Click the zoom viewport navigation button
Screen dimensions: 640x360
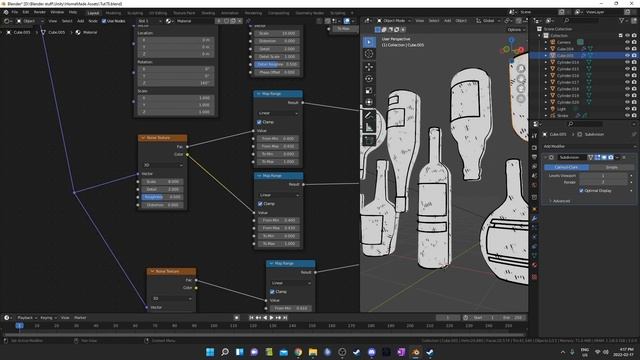coord(521,69)
